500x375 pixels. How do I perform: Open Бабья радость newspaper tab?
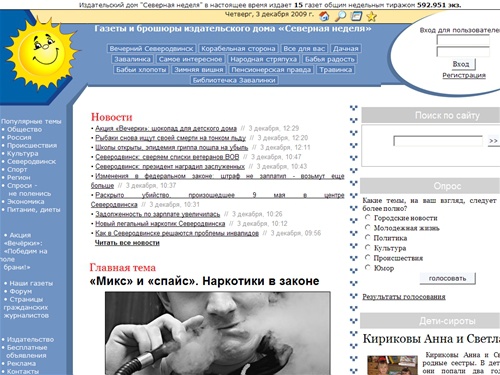[330, 59]
